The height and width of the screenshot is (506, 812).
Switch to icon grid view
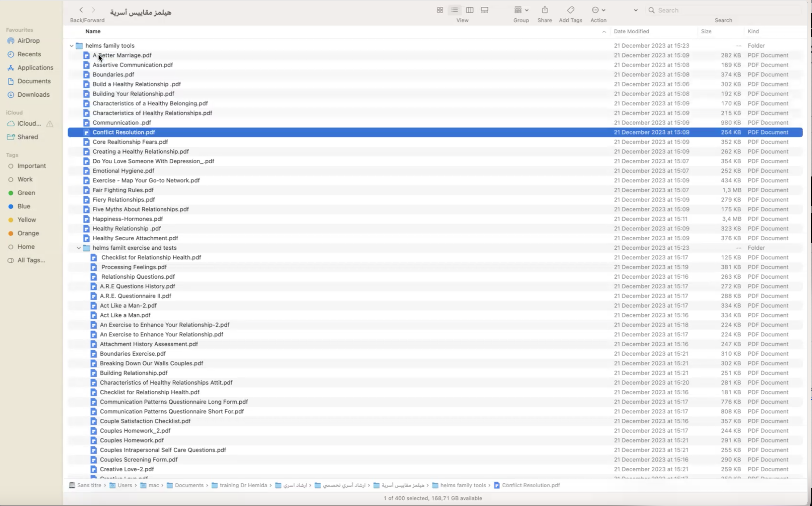tap(440, 10)
